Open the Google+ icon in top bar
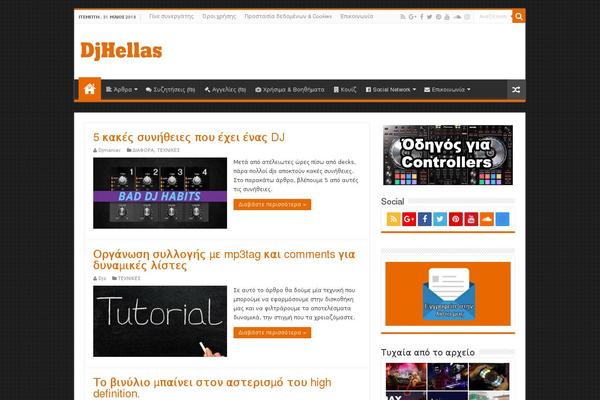Image resolution: width=600 pixels, height=400 pixels. (412, 17)
